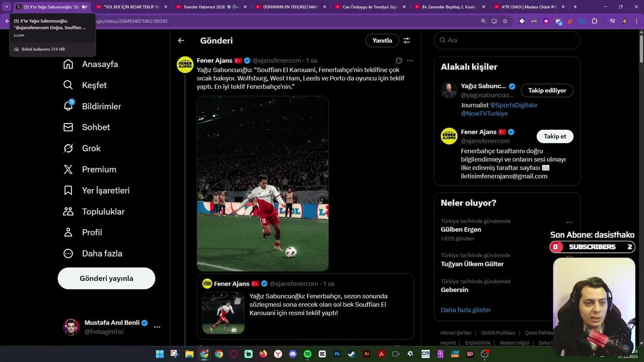
Task: Open the three-dots menu on the Fener Ajans post
Action: [x=410, y=60]
